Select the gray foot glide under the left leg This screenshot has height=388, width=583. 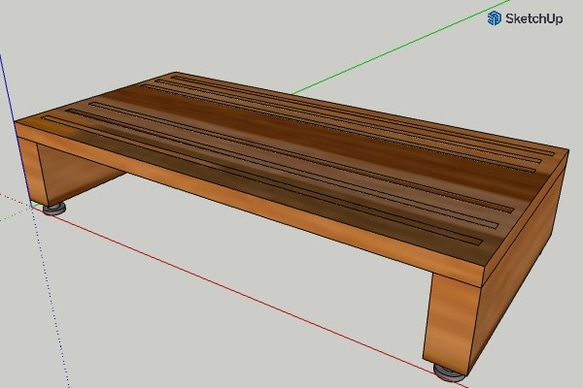click(x=55, y=208)
